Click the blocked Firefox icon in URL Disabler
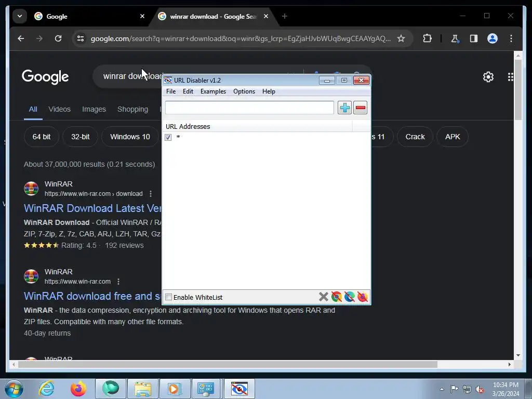 pyautogui.click(x=362, y=297)
